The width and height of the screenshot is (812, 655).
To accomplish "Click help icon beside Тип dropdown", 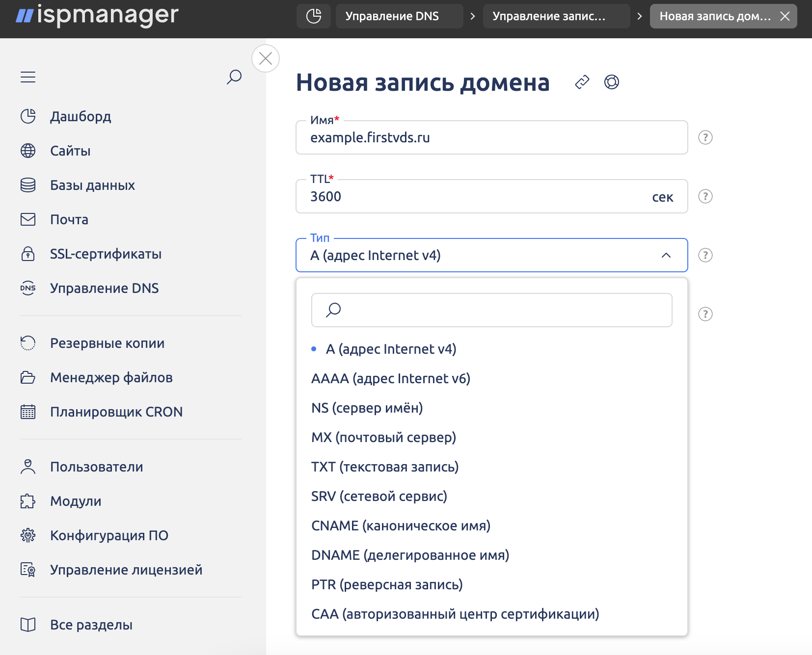I will (705, 255).
